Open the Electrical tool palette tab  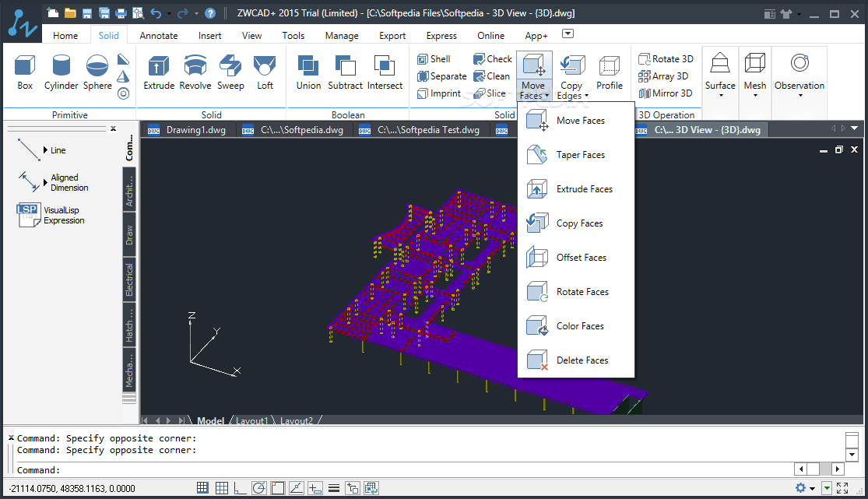coord(129,279)
